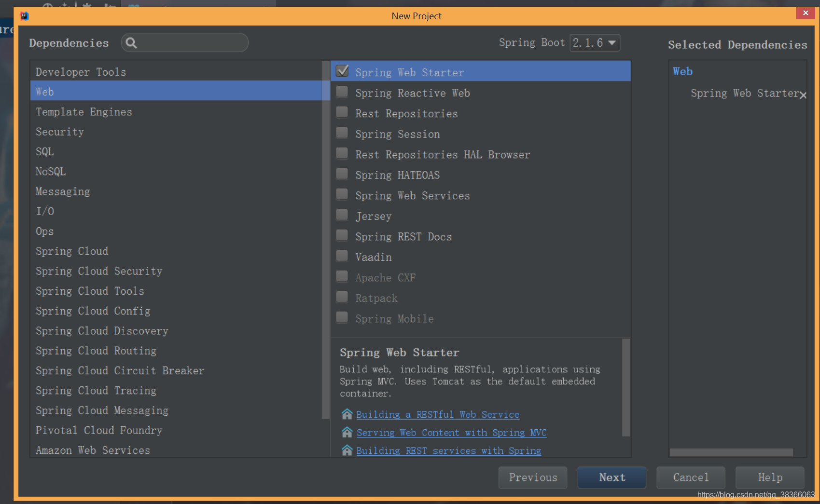Select the Web category in the list
This screenshot has width=820, height=504.
click(176, 92)
